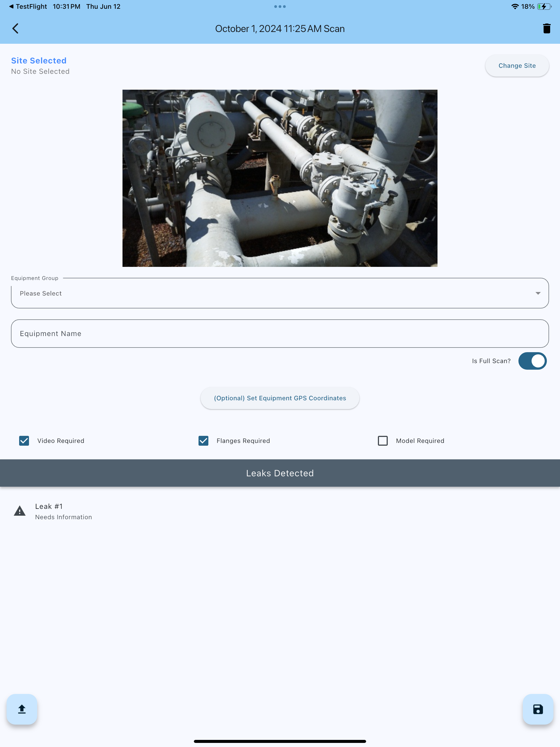Uncheck the Video Required checkbox
Viewport: 560px width, 747px height.
(x=24, y=441)
